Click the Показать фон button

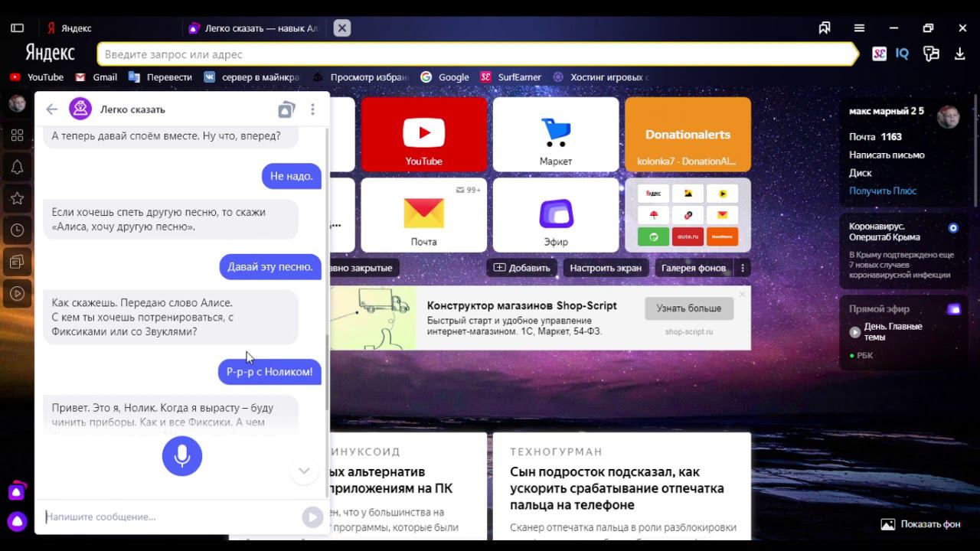pyautogui.click(x=921, y=524)
